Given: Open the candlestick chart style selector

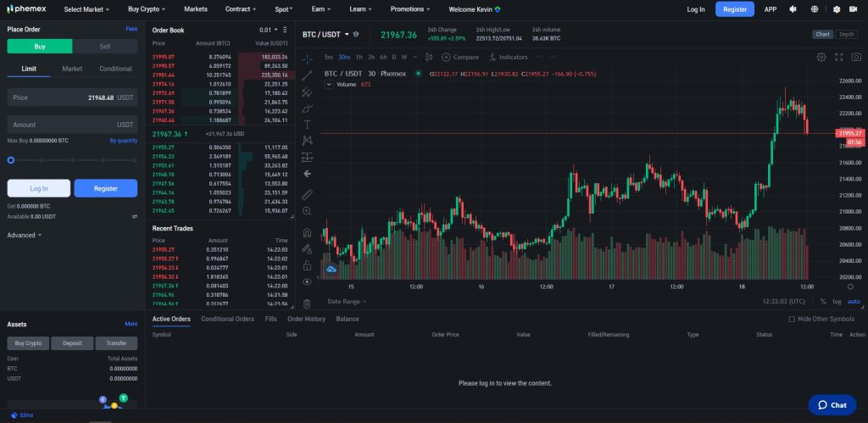Looking at the screenshot, I should click(429, 57).
